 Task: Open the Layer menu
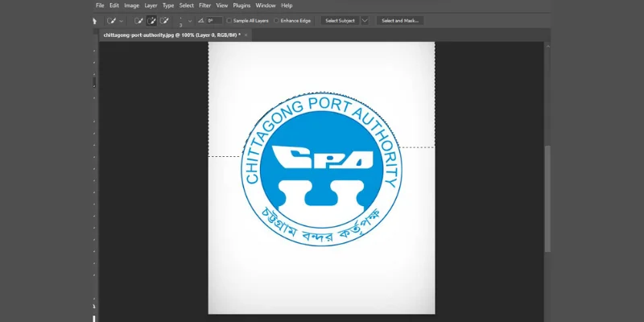point(151,6)
